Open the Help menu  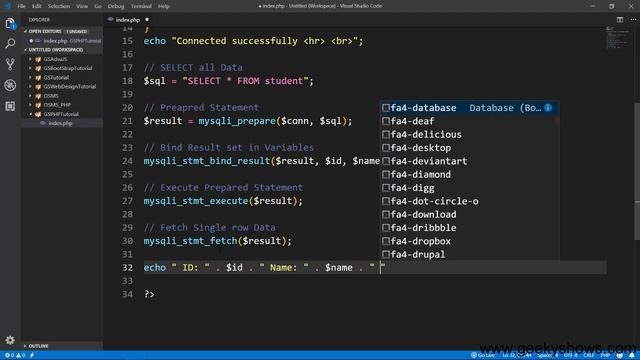(x=164, y=6)
